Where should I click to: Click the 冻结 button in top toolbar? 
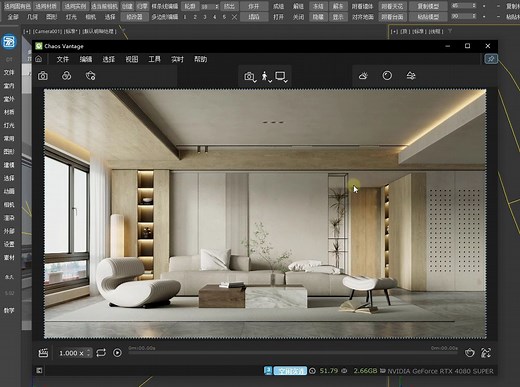click(x=318, y=6)
